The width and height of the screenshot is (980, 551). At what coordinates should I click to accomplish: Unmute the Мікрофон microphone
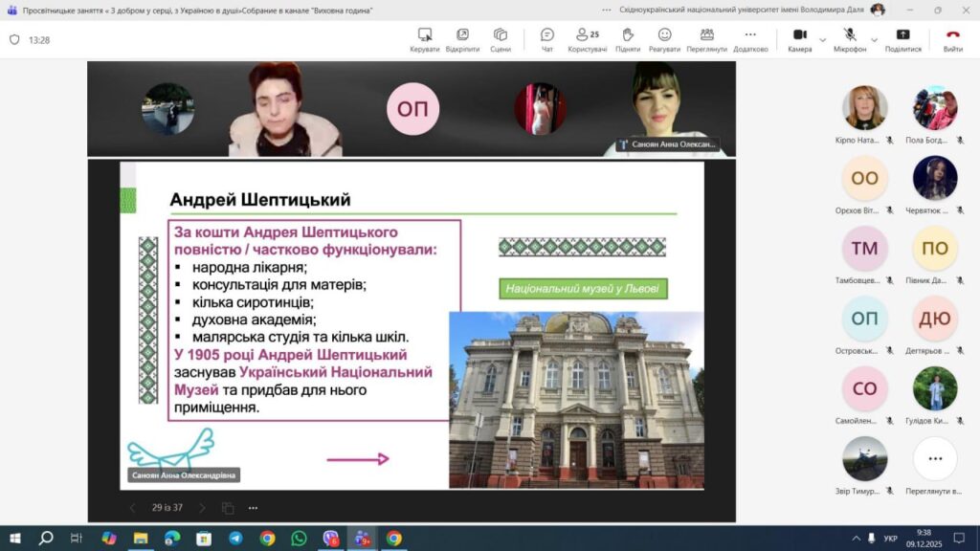click(849, 39)
